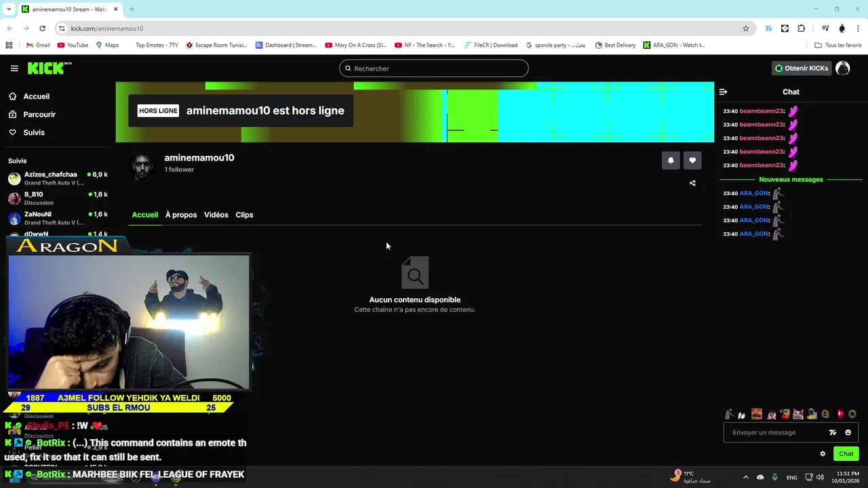Click the Obtenir KICKs button
The height and width of the screenshot is (488, 868).
pos(802,68)
